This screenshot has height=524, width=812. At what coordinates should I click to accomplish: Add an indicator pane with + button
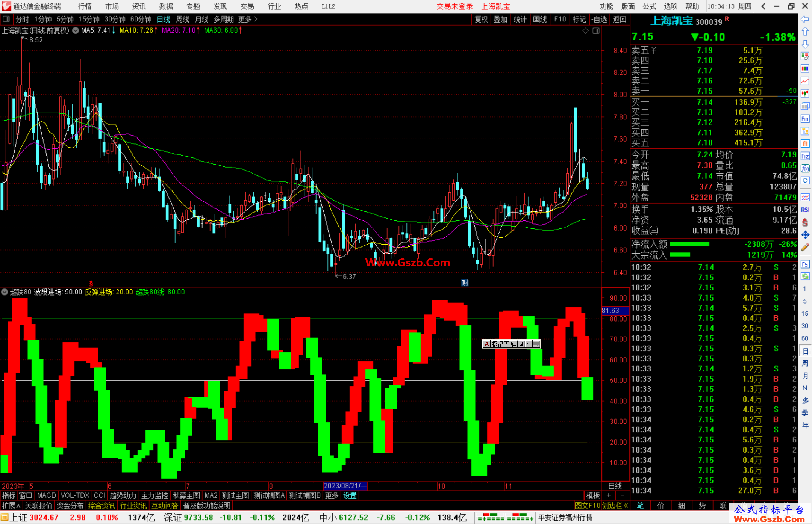click(x=609, y=495)
